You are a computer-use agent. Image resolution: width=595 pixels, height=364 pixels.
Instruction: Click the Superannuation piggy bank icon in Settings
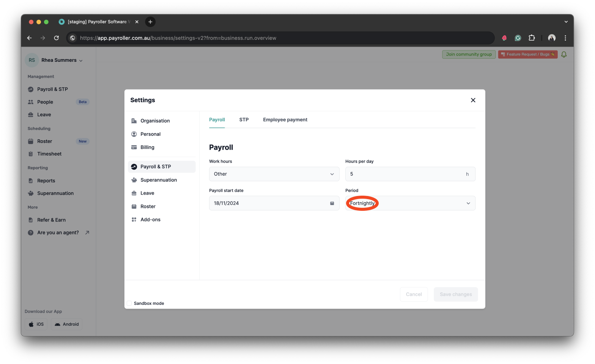tap(134, 180)
